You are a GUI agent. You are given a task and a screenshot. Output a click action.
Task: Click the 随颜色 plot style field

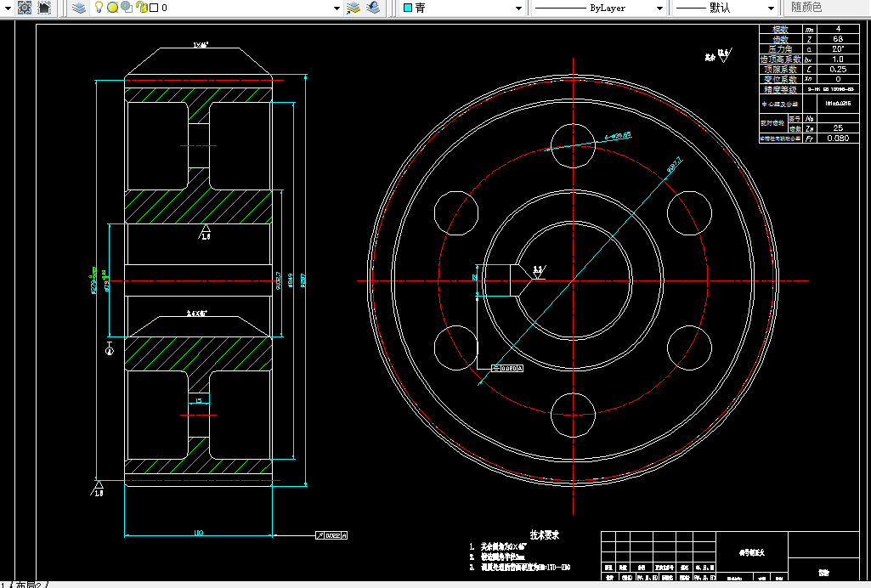(x=828, y=7)
